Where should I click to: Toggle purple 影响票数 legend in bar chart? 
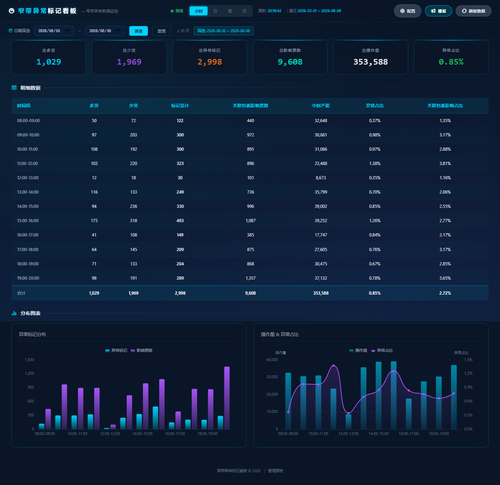pyautogui.click(x=142, y=350)
